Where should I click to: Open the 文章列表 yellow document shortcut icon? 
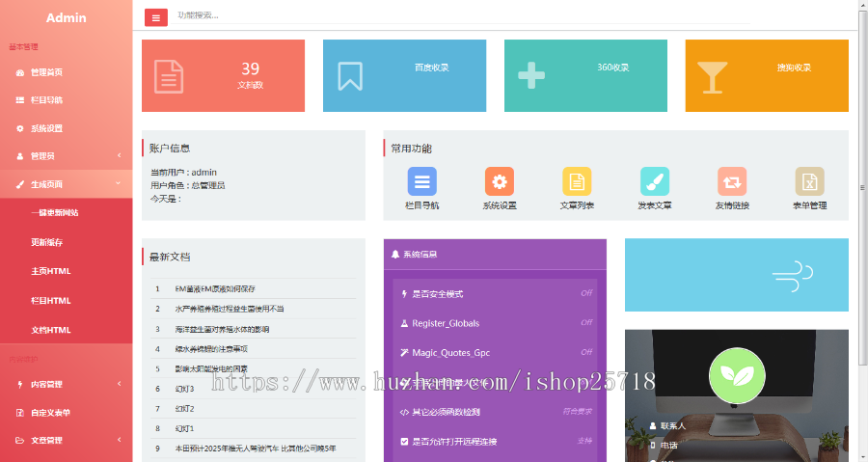577,181
